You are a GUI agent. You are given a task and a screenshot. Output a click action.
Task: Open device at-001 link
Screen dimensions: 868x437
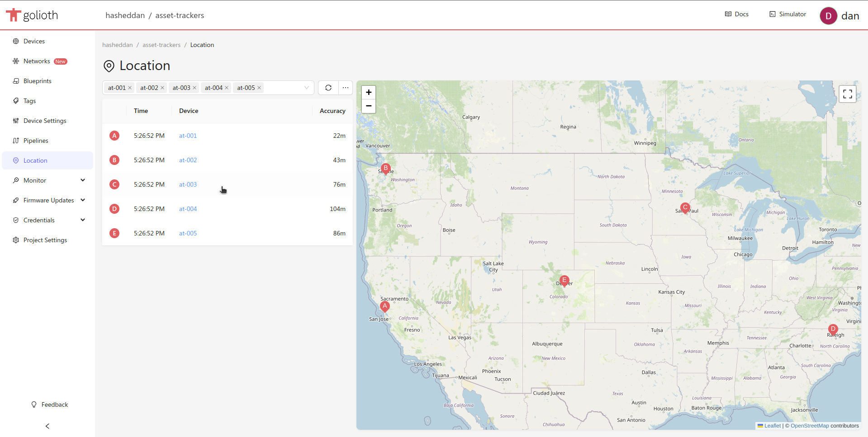[x=188, y=136]
